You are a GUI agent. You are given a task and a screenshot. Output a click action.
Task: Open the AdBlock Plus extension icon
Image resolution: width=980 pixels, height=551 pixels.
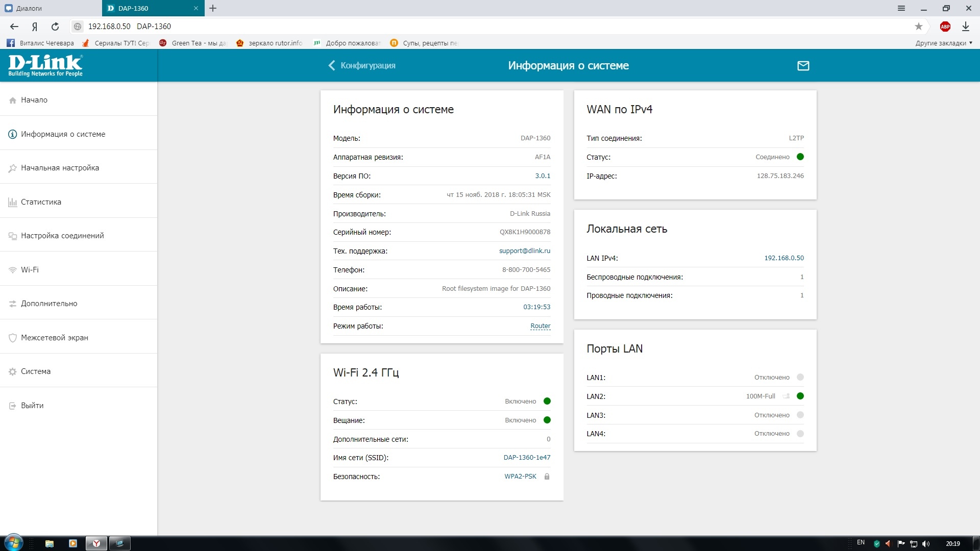(x=945, y=27)
